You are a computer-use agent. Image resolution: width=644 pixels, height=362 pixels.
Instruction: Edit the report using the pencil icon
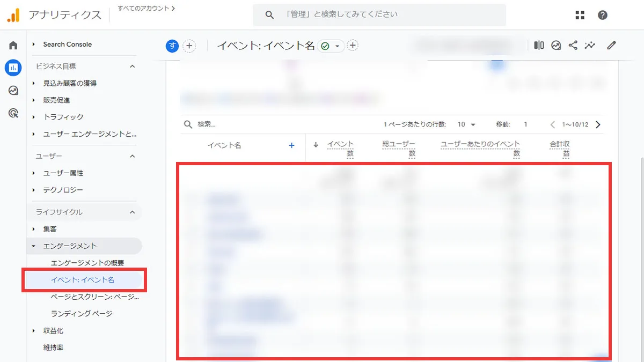click(611, 45)
